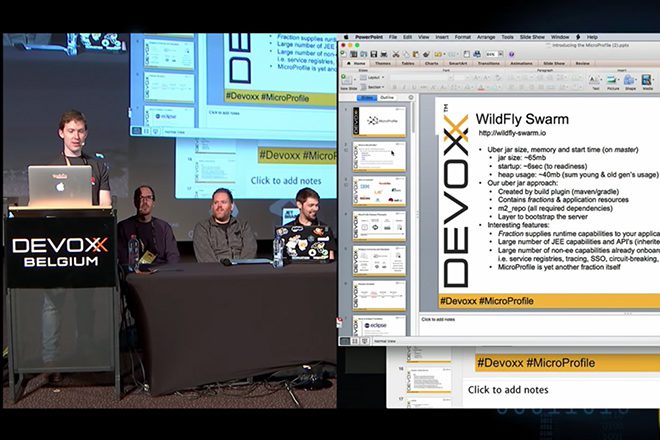Click the WildFly Swarm slide title
The width and height of the screenshot is (660, 440).
point(522,119)
